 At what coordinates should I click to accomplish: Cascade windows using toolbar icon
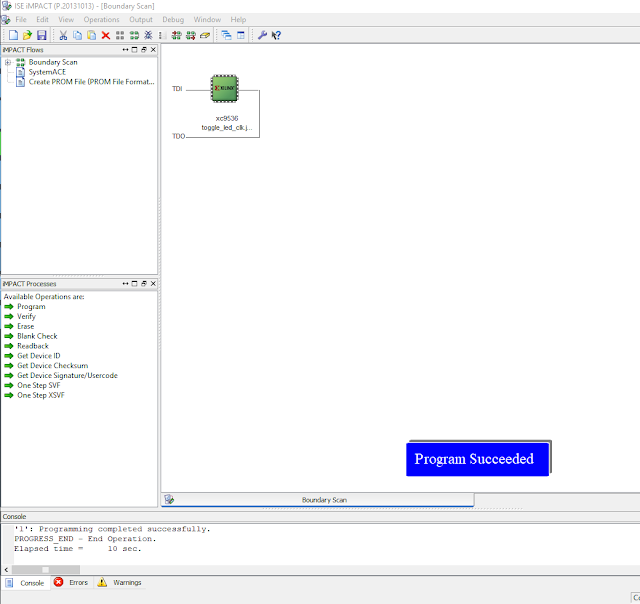(226, 35)
